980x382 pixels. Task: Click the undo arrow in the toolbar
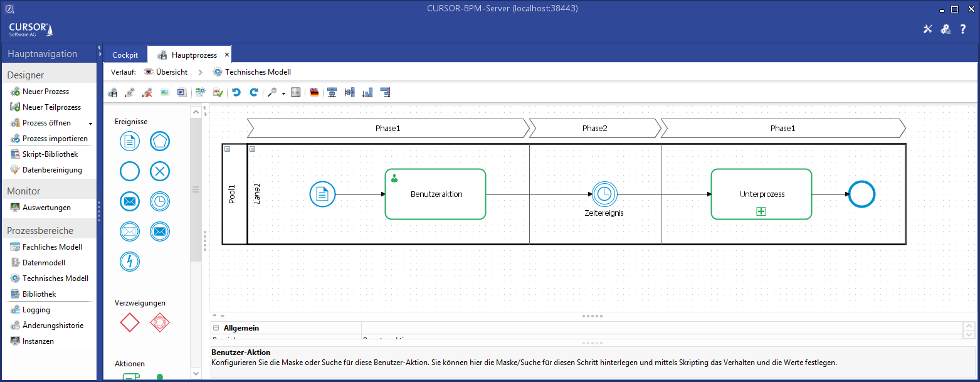(x=236, y=92)
